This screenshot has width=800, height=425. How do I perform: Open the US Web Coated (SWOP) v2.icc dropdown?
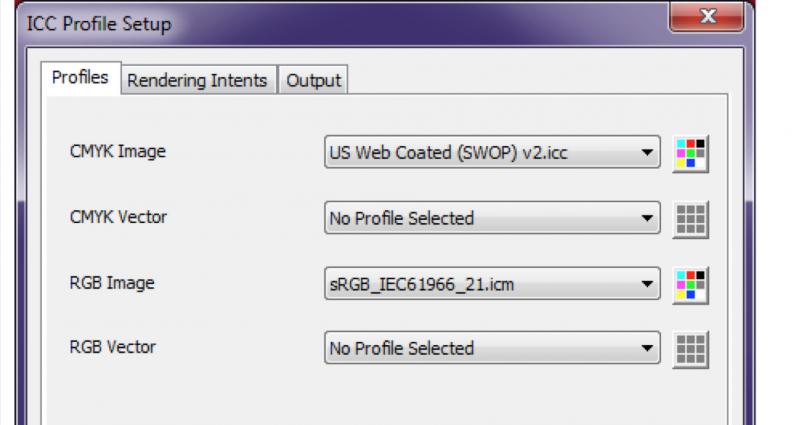click(492, 152)
